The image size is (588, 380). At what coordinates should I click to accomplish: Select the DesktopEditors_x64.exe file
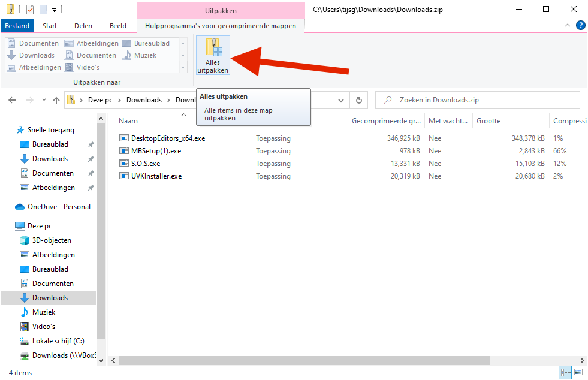click(168, 138)
